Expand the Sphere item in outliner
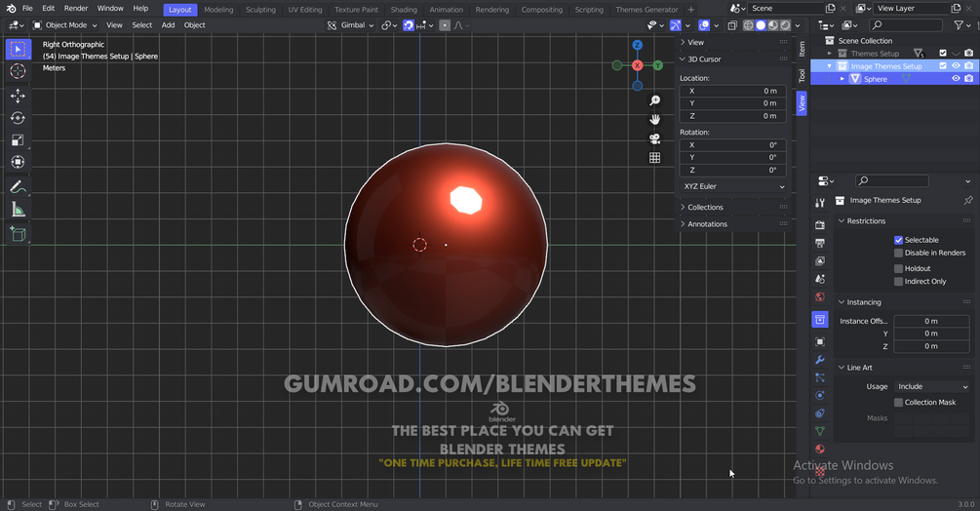 point(842,79)
